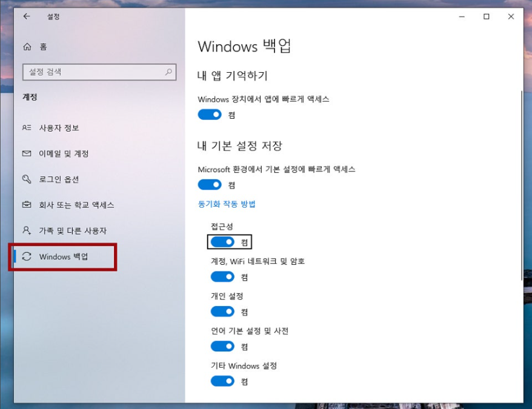Maximize the Settings window
The width and height of the screenshot is (532, 409).
coord(486,16)
